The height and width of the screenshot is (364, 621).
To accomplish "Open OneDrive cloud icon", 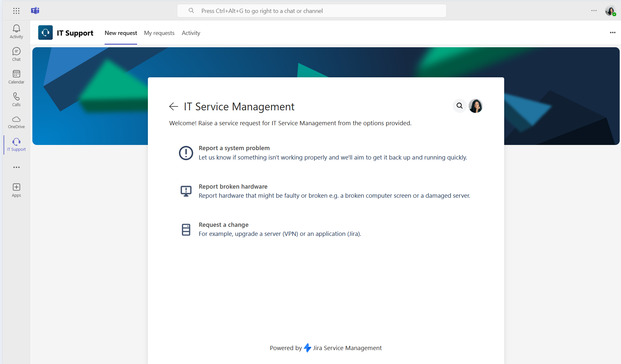I will pyautogui.click(x=16, y=122).
